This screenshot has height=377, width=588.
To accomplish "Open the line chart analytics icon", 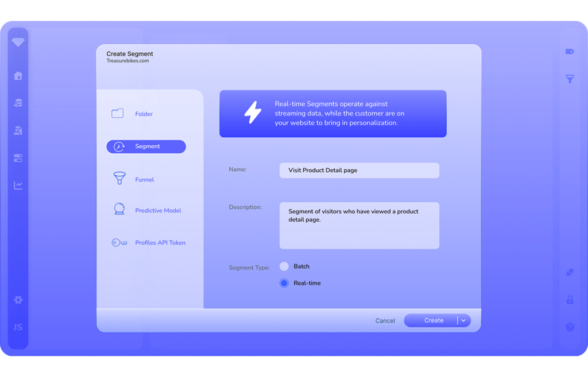I will pyautogui.click(x=18, y=185).
